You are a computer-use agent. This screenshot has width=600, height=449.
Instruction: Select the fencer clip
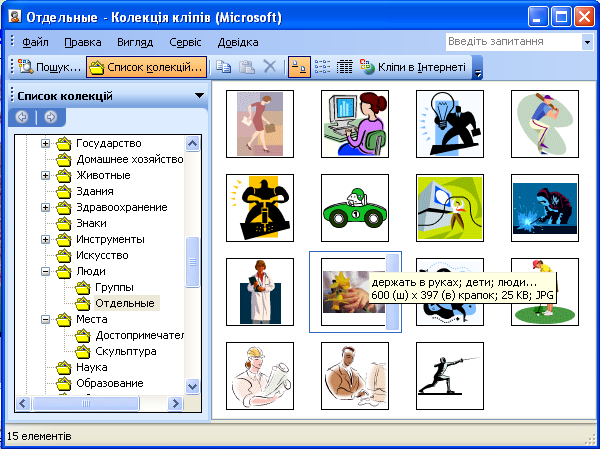tap(450, 376)
